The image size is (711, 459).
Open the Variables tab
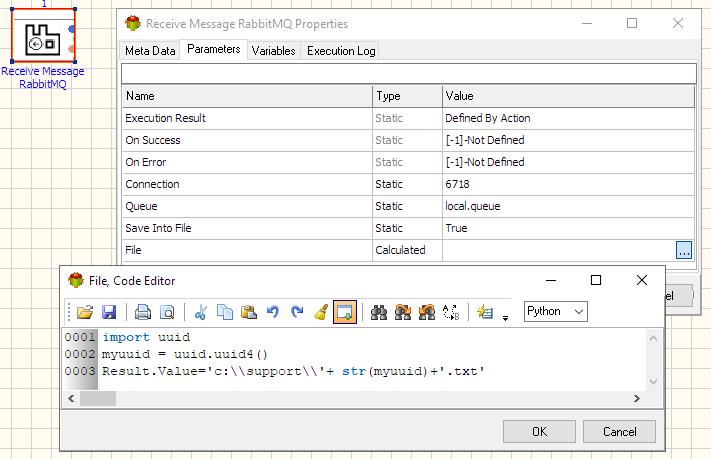(273, 51)
